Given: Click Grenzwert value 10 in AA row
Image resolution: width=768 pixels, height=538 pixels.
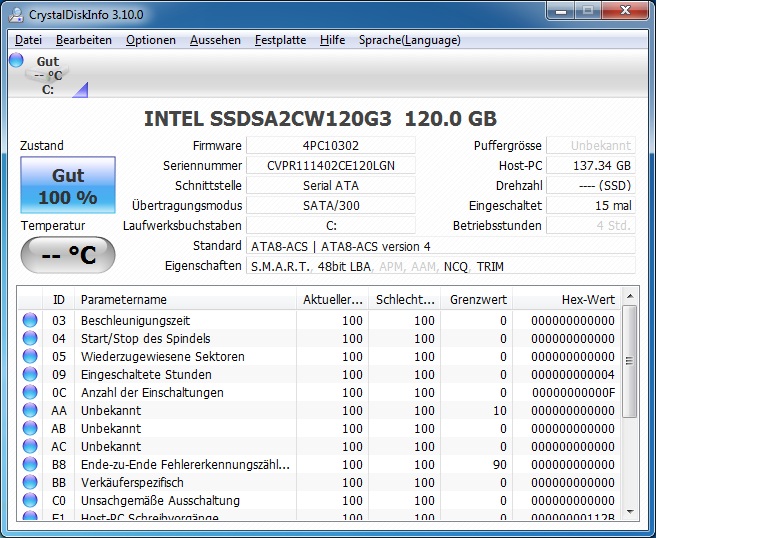Looking at the screenshot, I should (x=500, y=411).
